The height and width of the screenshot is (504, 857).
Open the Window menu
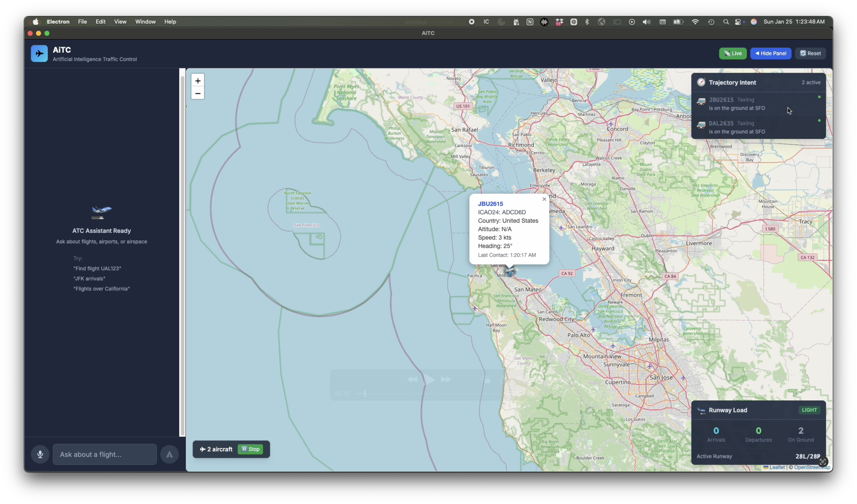point(145,22)
